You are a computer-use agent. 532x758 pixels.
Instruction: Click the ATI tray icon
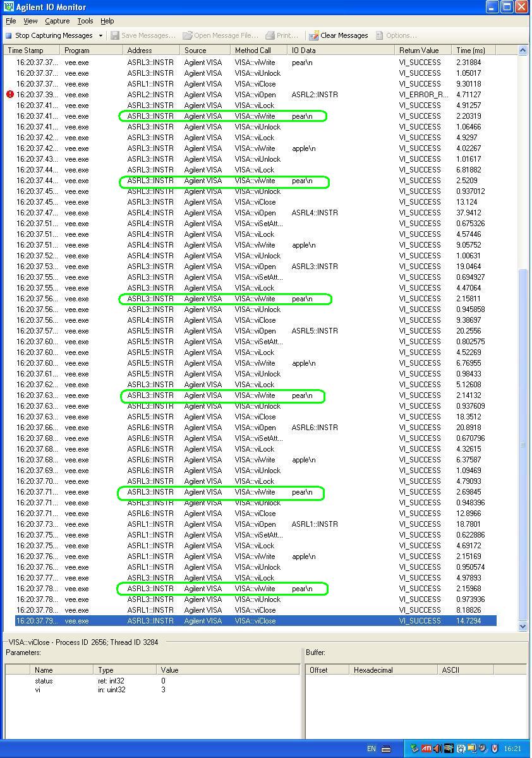[426, 749]
